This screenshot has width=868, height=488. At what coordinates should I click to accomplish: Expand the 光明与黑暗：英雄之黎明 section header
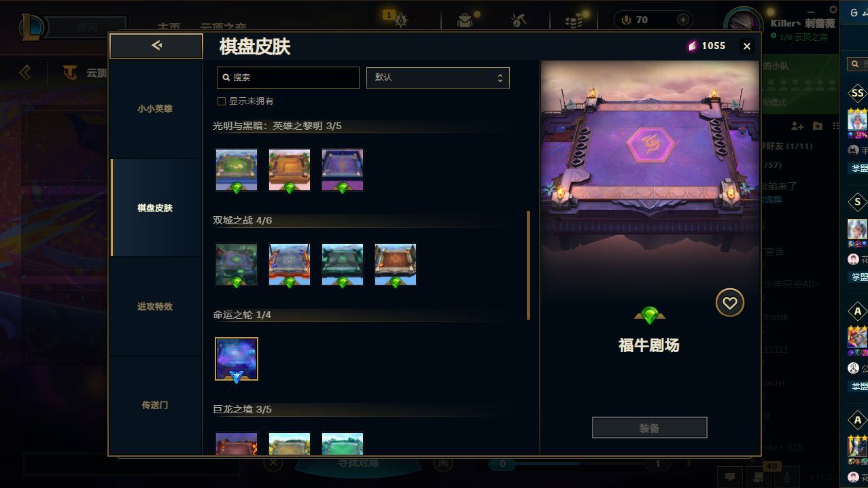tap(277, 126)
